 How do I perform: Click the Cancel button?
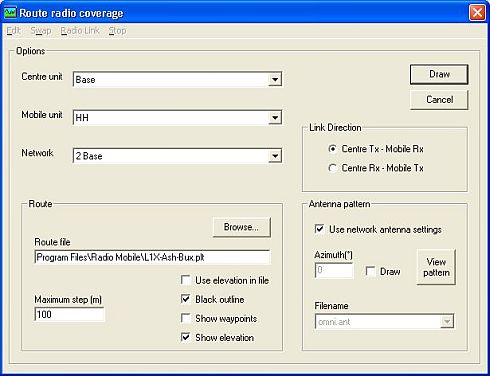[x=439, y=100]
